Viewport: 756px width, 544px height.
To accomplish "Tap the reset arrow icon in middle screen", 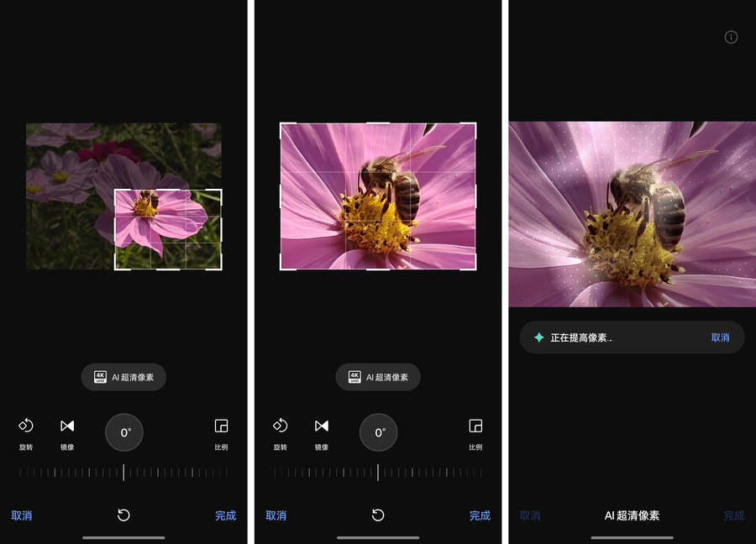I will click(x=378, y=515).
